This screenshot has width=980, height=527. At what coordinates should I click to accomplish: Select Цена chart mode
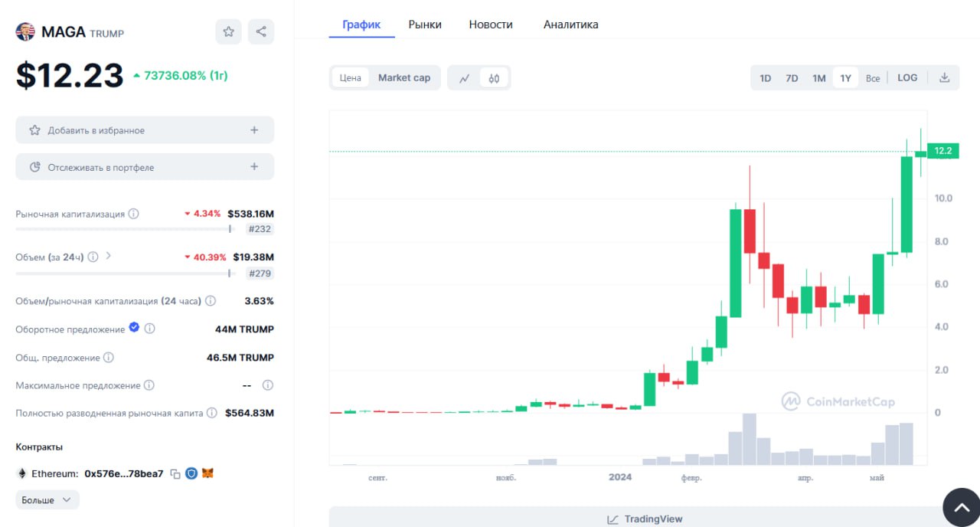[350, 78]
